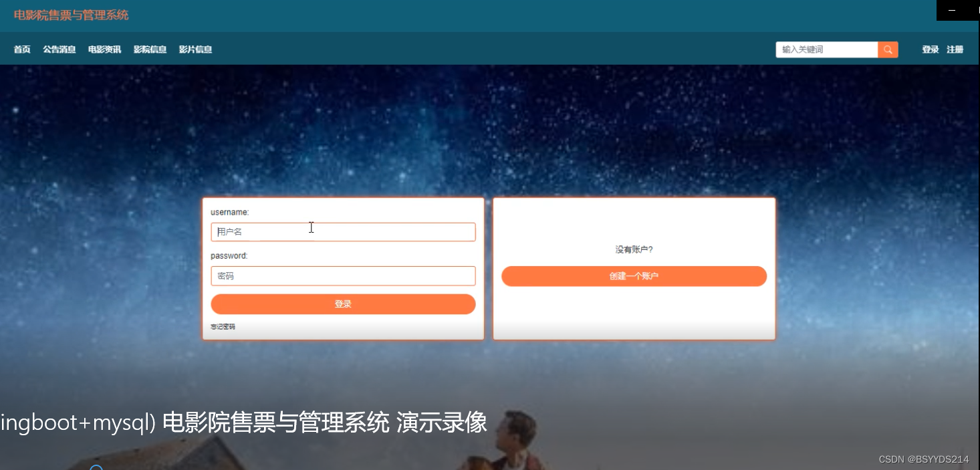Open the 首页 home menu item
This screenshot has width=980, height=470.
click(x=22, y=49)
